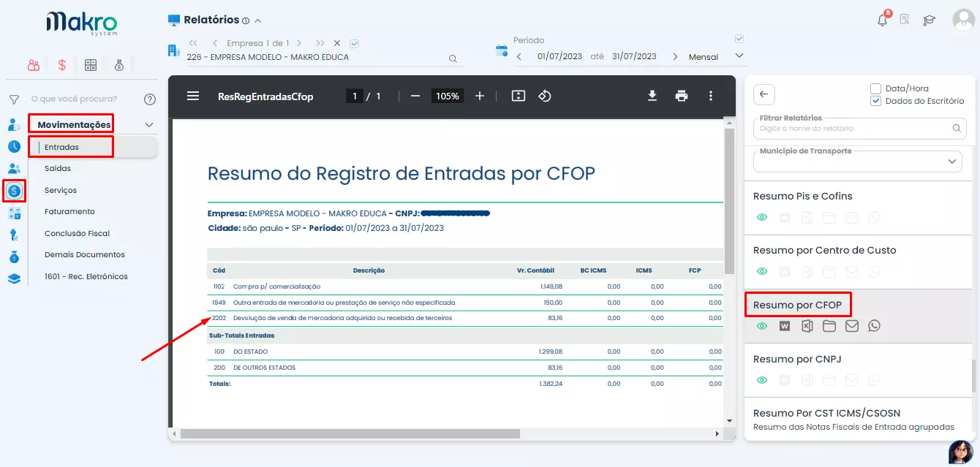Open the notifications bell icon
Screen dimensions: 980x467
tap(882, 20)
